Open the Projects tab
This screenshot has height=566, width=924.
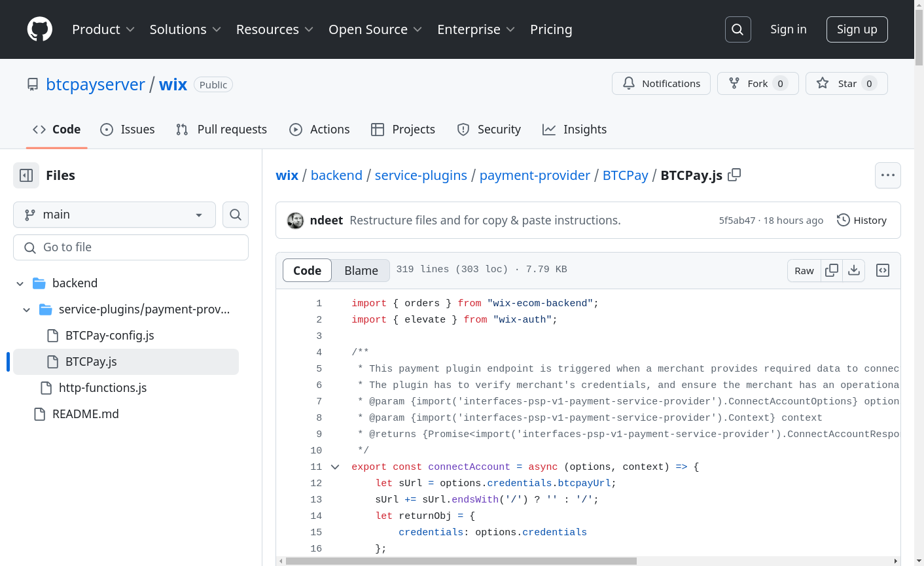click(403, 130)
